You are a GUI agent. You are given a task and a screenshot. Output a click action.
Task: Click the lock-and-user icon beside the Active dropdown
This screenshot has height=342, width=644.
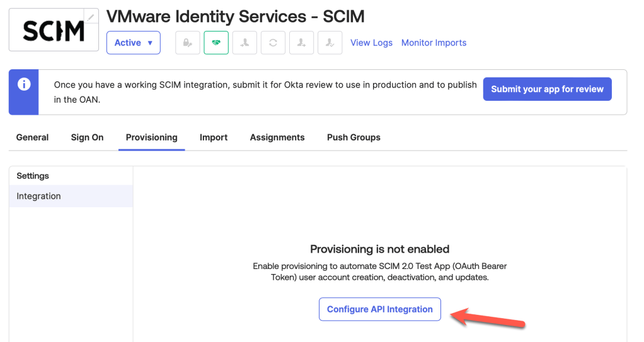(188, 43)
